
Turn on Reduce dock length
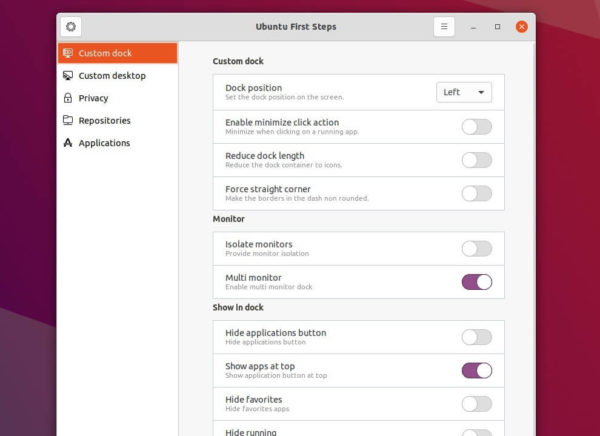coord(476,160)
